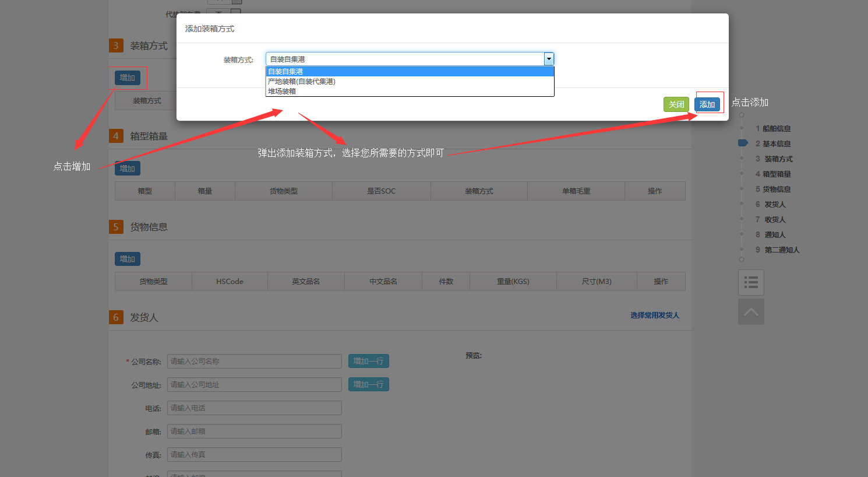
Task: Select 堆场装箱 option
Action: pyautogui.click(x=409, y=92)
